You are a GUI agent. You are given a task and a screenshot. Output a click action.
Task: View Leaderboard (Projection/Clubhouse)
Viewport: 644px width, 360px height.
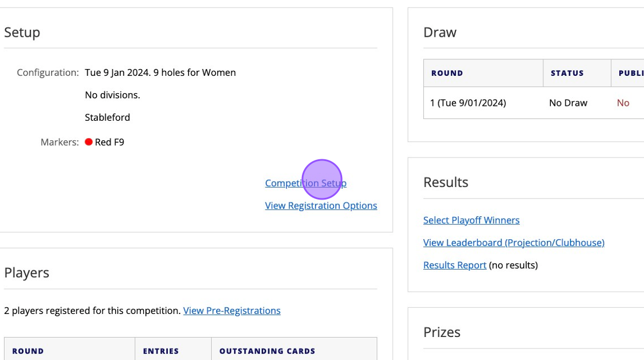513,243
